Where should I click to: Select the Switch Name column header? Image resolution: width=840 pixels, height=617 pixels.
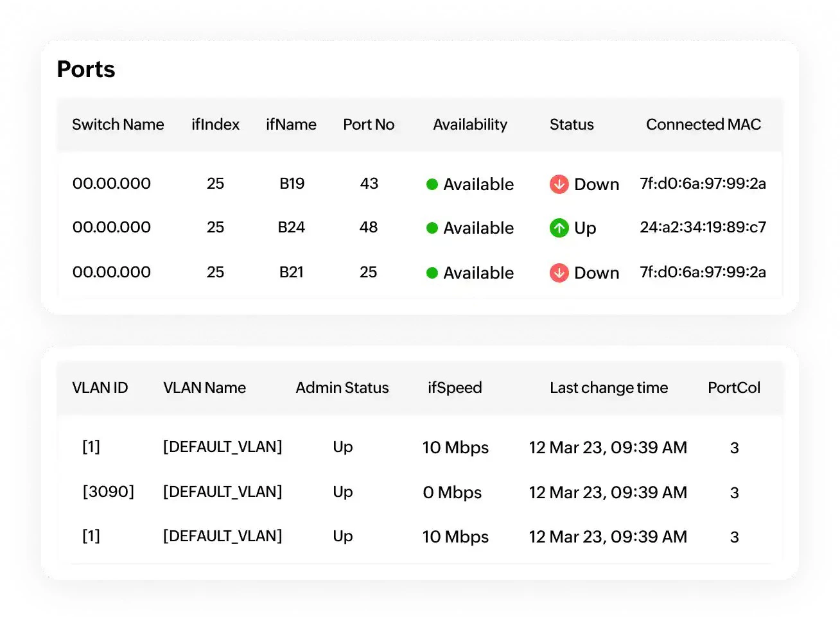click(x=118, y=125)
